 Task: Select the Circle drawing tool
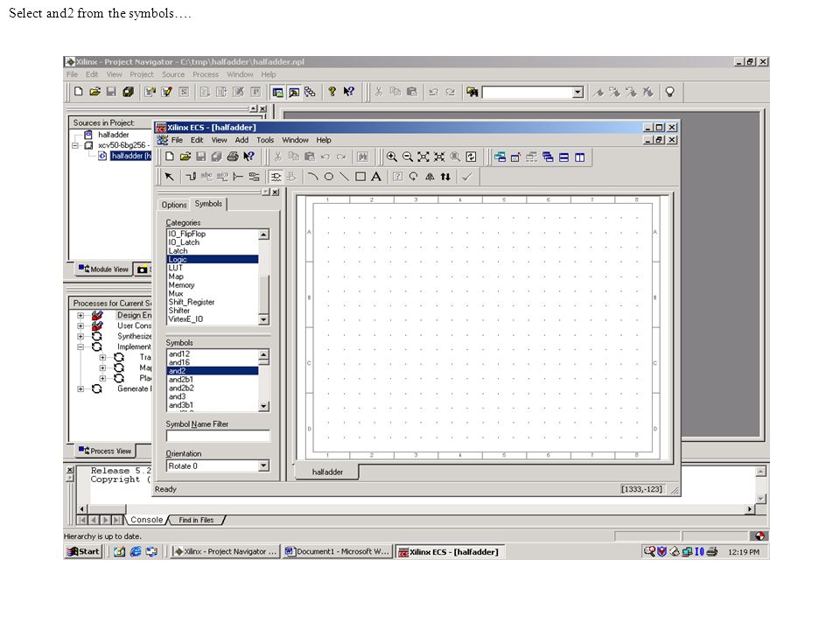click(329, 176)
